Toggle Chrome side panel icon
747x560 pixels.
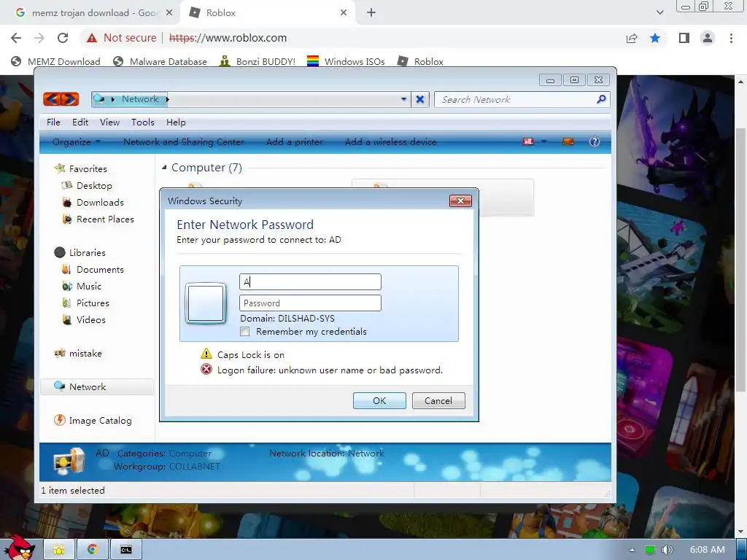point(684,38)
